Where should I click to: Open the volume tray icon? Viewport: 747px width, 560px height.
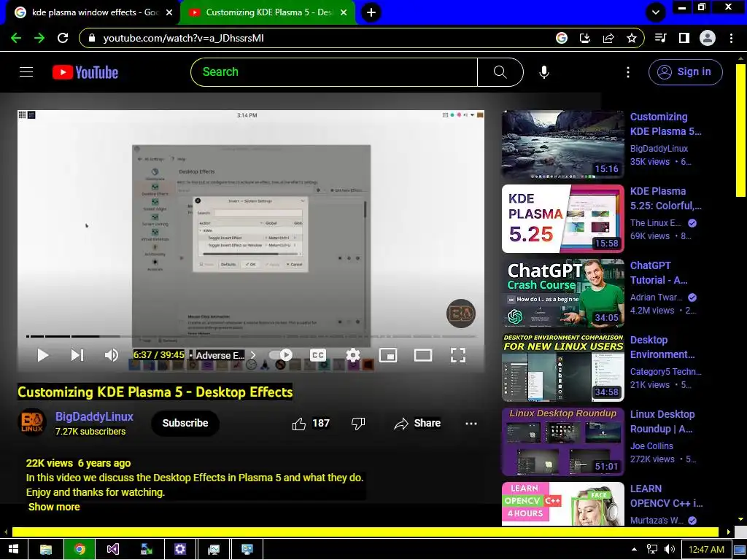tap(670, 549)
